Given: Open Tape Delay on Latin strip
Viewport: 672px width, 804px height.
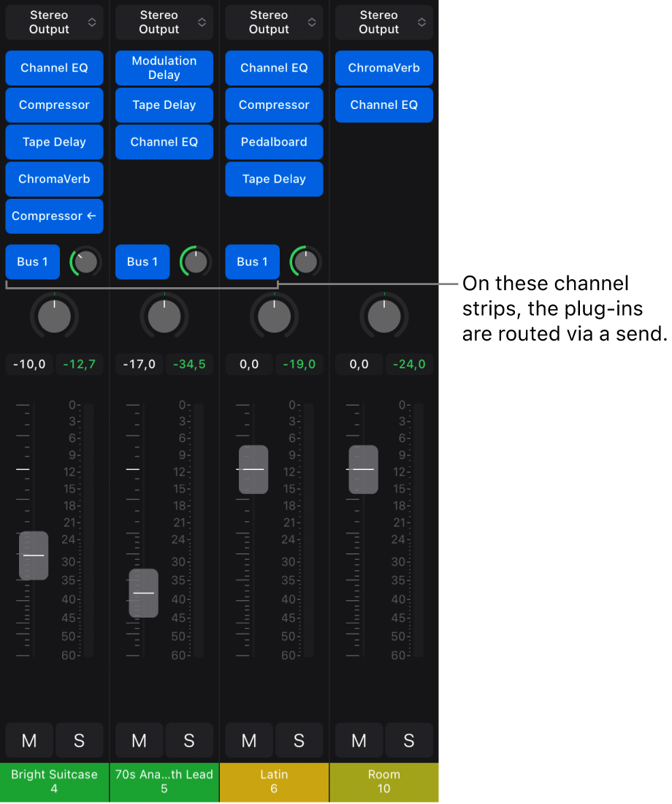Looking at the screenshot, I should coord(274,179).
